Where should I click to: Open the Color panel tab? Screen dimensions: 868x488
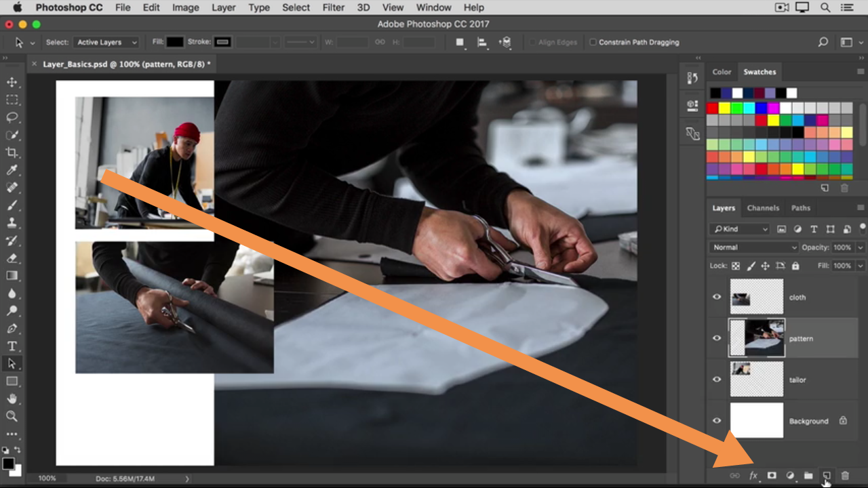(722, 72)
